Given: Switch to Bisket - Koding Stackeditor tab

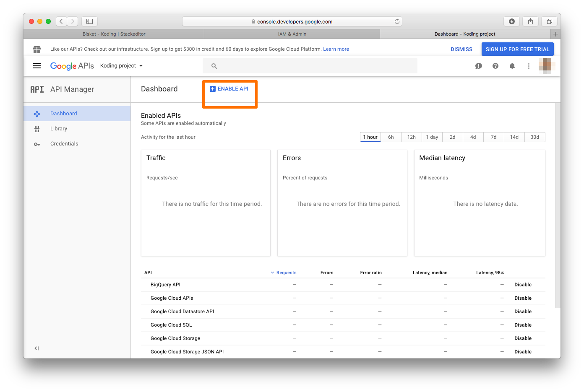Looking at the screenshot, I should tap(114, 34).
